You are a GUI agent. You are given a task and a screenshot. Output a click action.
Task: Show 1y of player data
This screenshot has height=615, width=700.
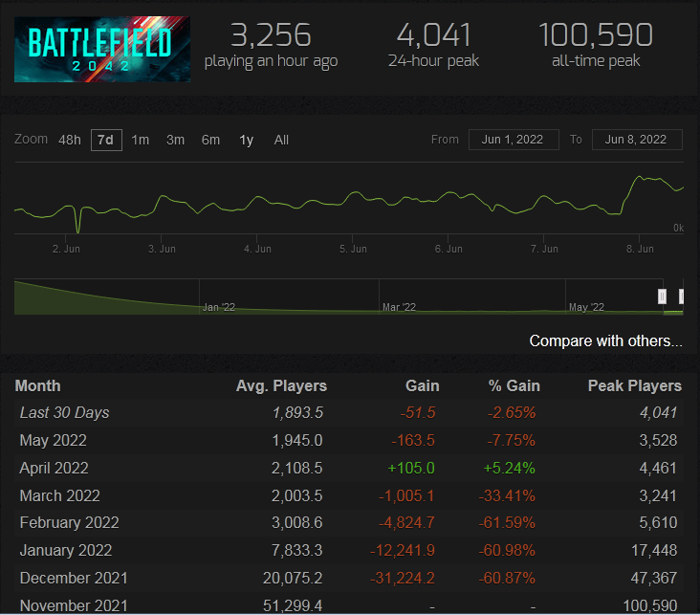pyautogui.click(x=247, y=141)
